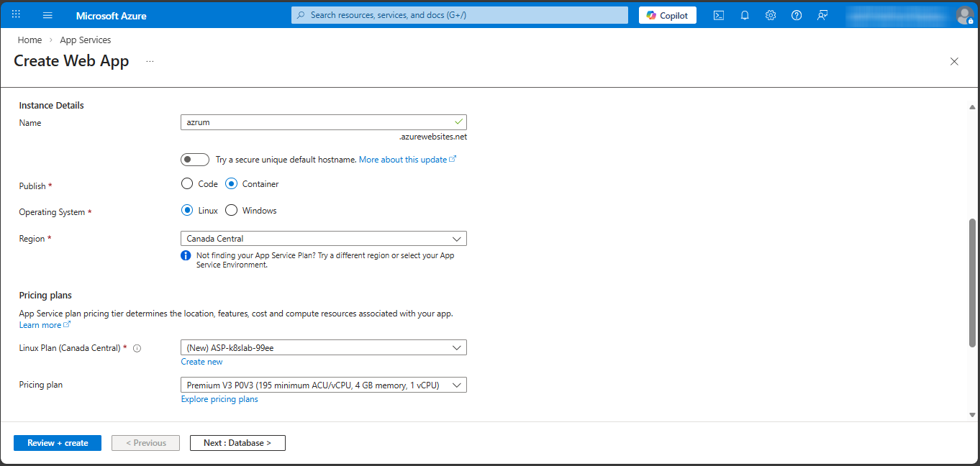Go to App Services breadcrumb

(86, 40)
